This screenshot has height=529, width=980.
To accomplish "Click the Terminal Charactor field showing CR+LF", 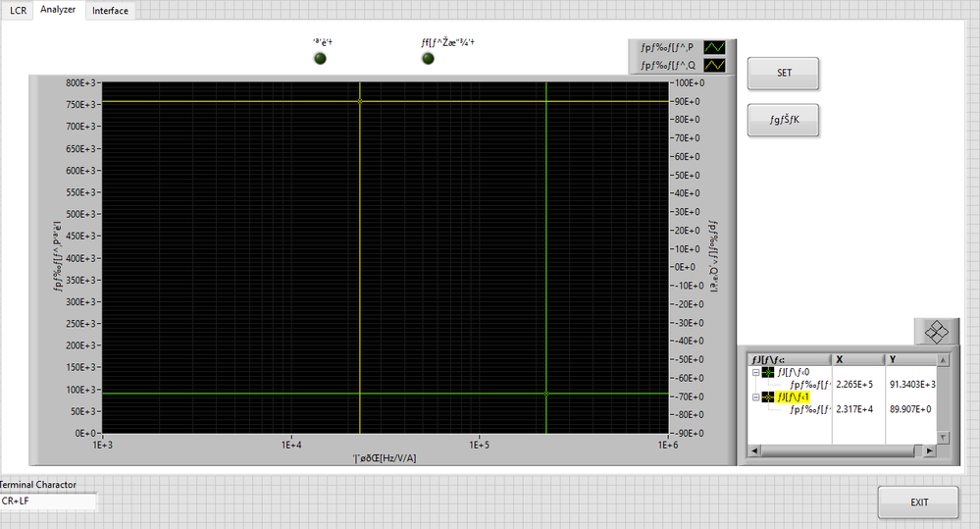I will tap(48, 501).
